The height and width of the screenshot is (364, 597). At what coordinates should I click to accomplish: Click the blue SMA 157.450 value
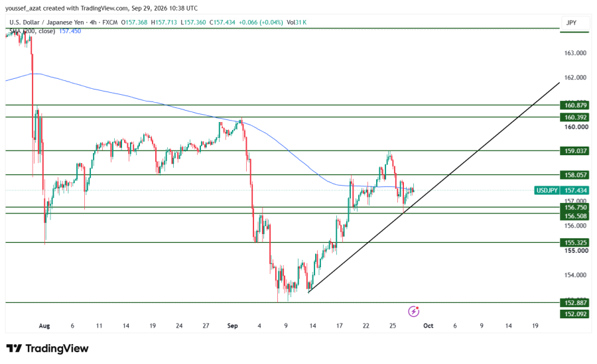pyautogui.click(x=70, y=31)
